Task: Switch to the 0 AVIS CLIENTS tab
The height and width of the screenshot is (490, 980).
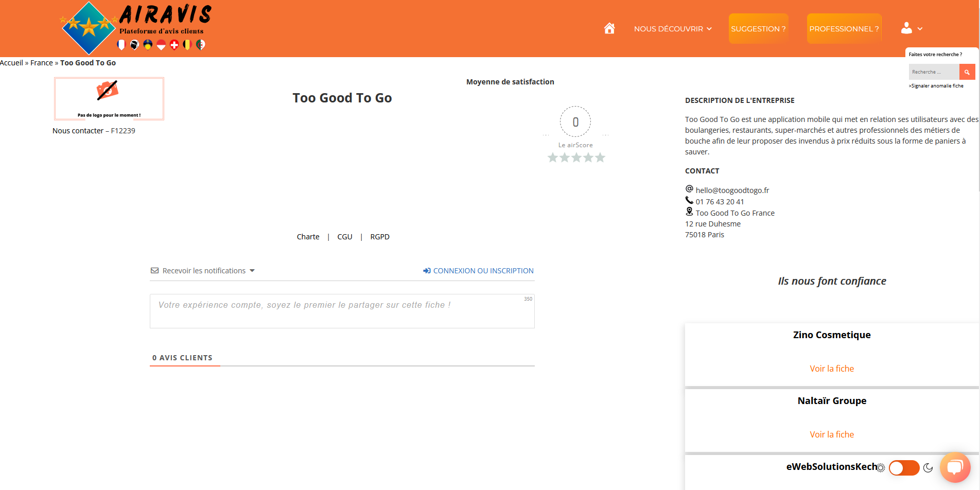Action: pyautogui.click(x=182, y=358)
